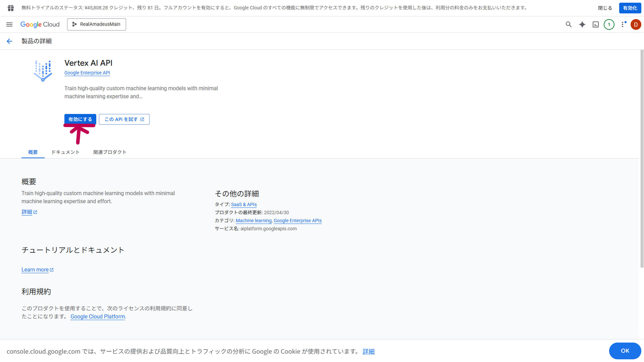Accept the cookie notice with OK

click(x=625, y=351)
